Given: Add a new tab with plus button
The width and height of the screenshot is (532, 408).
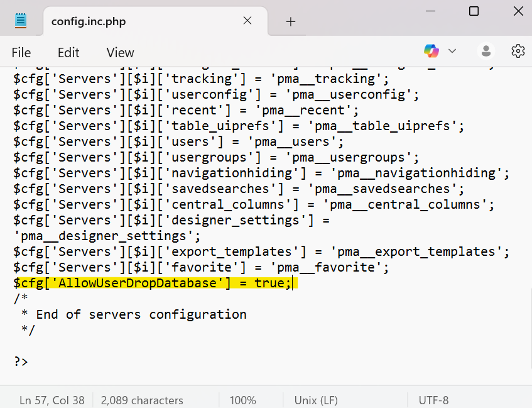Looking at the screenshot, I should point(290,22).
